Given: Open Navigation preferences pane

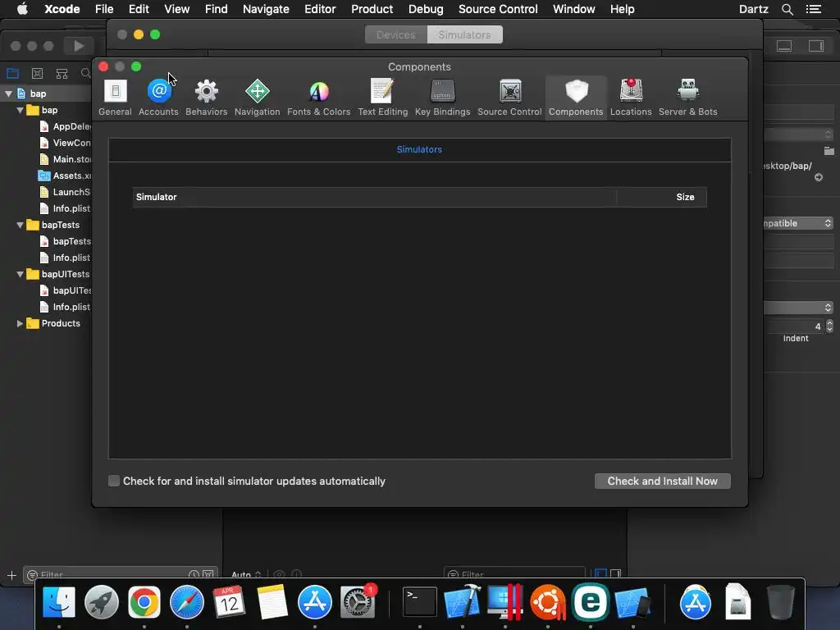Looking at the screenshot, I should click(257, 98).
